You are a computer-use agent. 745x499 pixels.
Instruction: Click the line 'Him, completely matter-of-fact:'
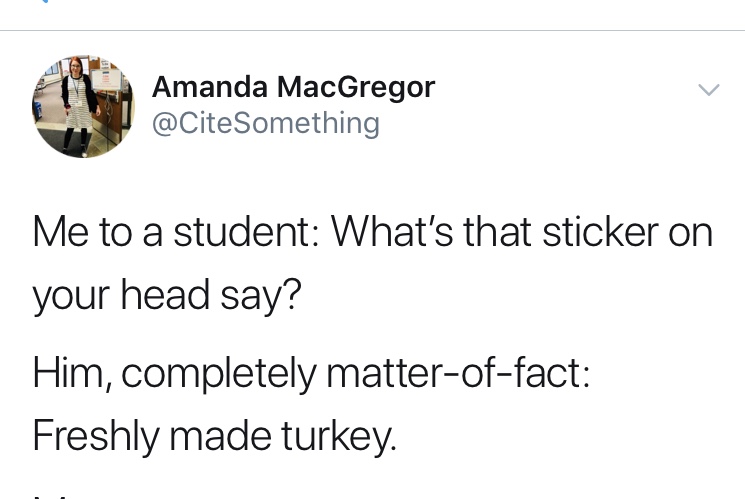pos(311,373)
